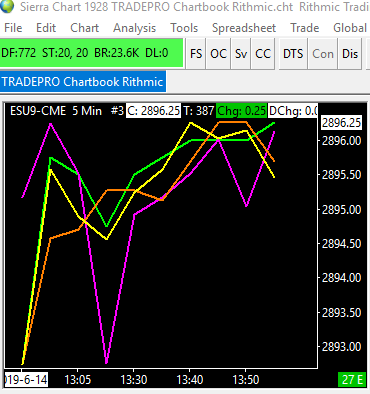
Task: Click the CC toolbar button
Action: click(x=263, y=54)
